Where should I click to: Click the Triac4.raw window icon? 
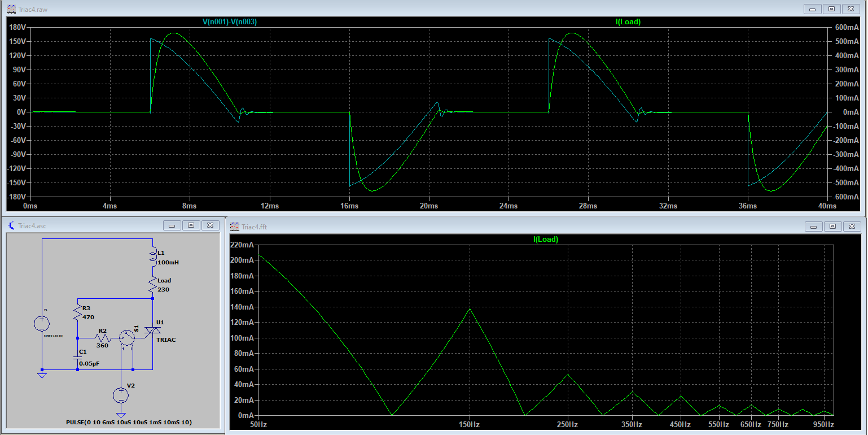click(11, 9)
